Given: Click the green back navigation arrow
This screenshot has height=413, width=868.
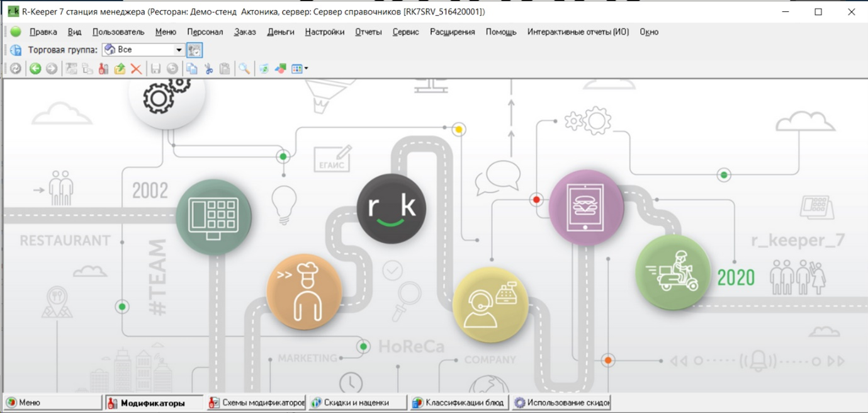Looking at the screenshot, I should pos(35,69).
